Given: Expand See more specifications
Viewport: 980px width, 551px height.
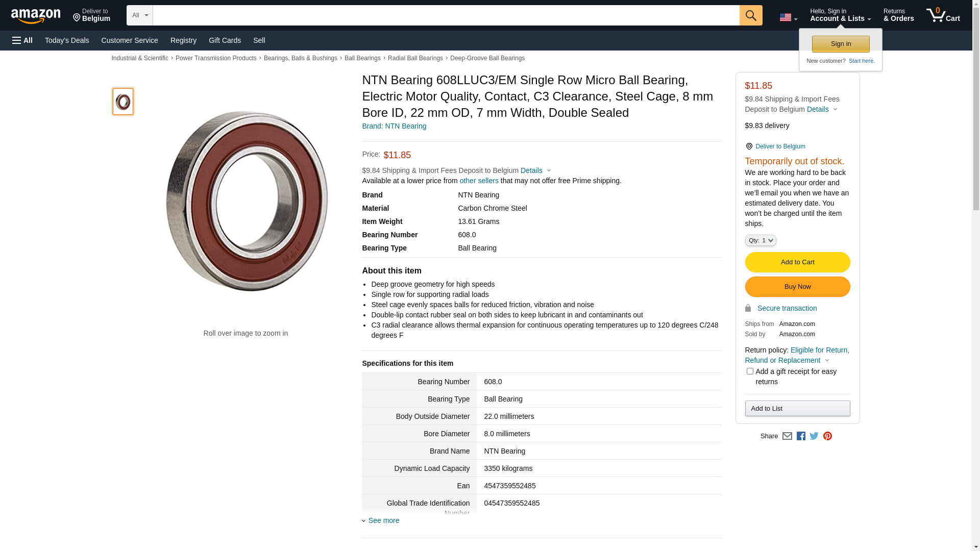Looking at the screenshot, I should click(383, 520).
